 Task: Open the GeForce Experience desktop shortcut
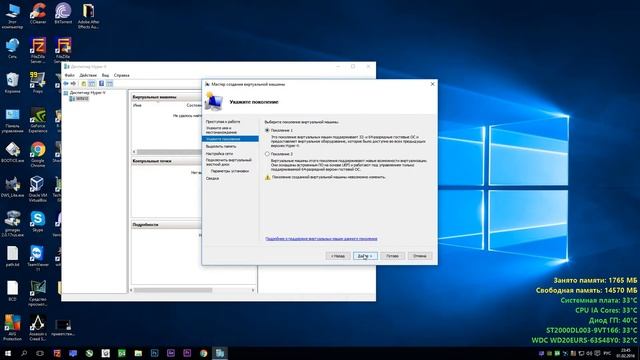(x=38, y=120)
